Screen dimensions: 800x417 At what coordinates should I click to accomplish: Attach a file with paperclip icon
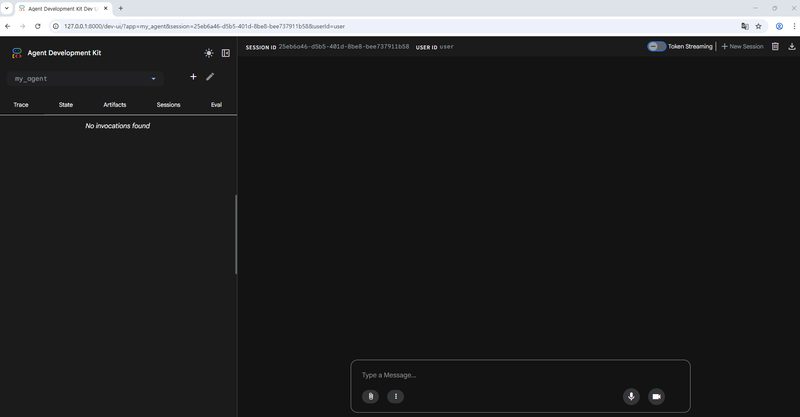tap(370, 397)
